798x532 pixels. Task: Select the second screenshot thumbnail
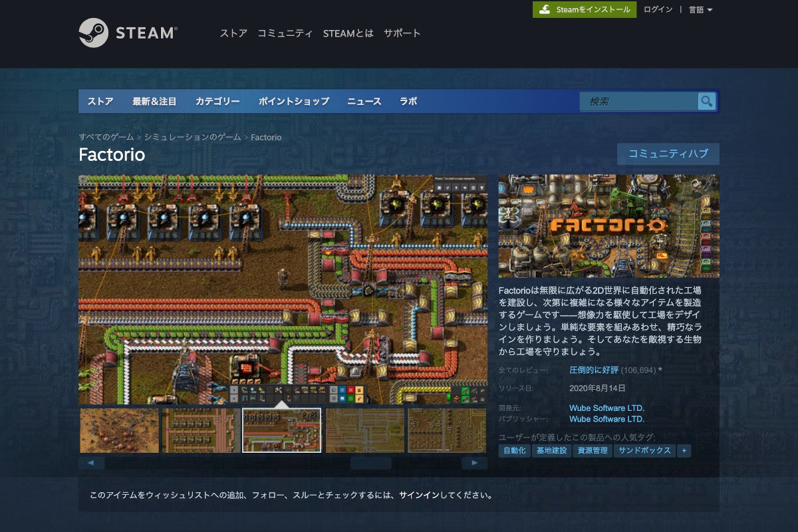point(201,430)
